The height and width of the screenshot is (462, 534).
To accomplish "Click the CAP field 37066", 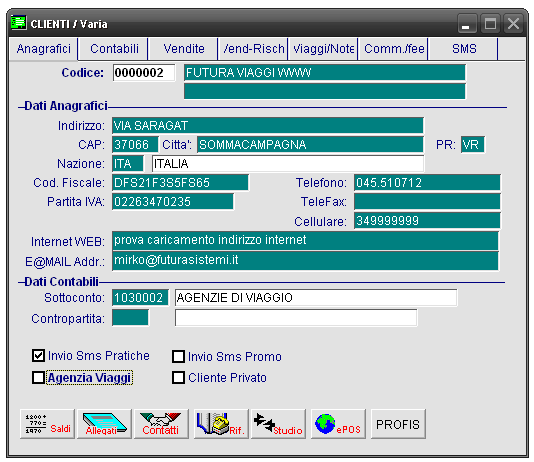I will point(135,145).
